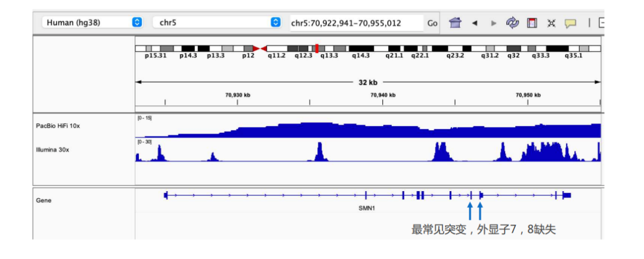The width and height of the screenshot is (644, 259).
Task: Click the p12 cytoband label
Action: pyautogui.click(x=248, y=56)
